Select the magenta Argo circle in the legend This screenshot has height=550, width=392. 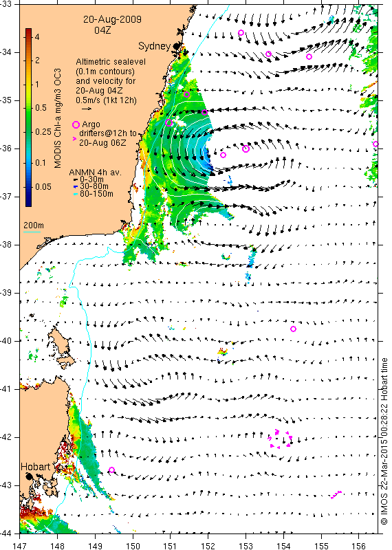coord(76,125)
